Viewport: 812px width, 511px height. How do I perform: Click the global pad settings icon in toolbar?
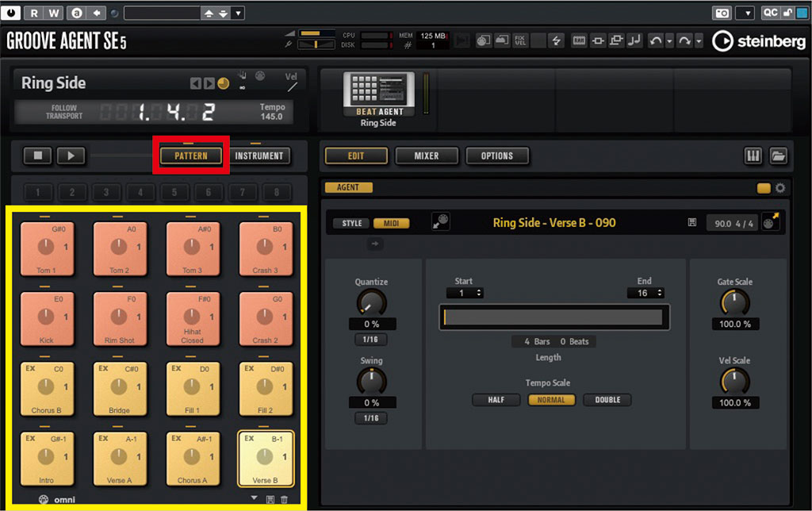pos(483,40)
